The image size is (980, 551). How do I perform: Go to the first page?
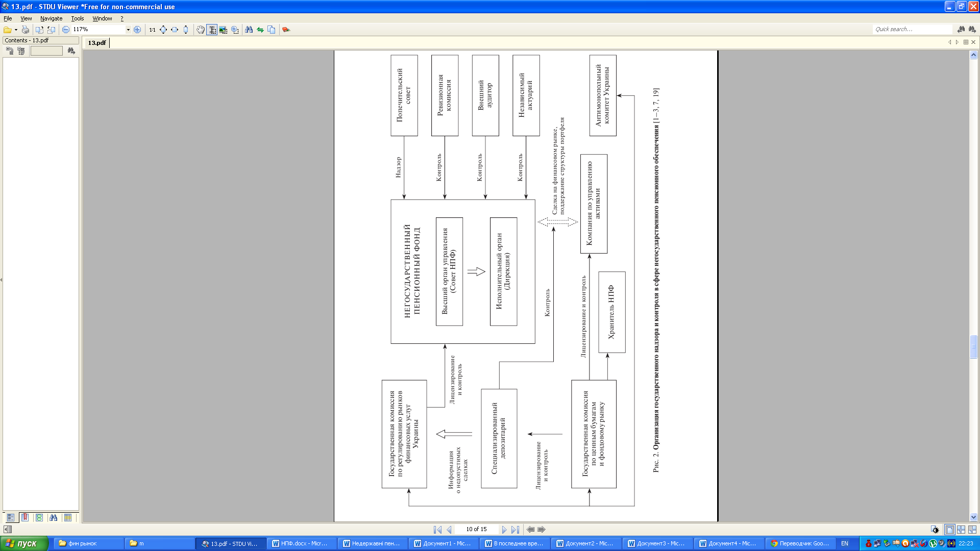[x=438, y=530]
